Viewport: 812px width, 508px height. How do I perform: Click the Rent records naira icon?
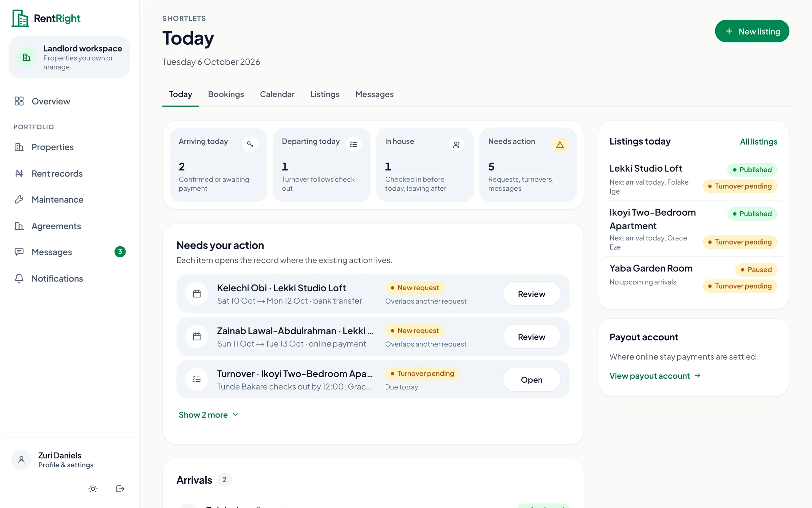(19, 173)
